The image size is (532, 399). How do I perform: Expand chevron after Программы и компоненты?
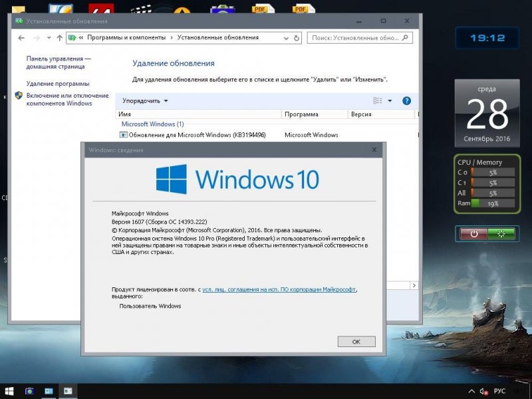click(172, 38)
